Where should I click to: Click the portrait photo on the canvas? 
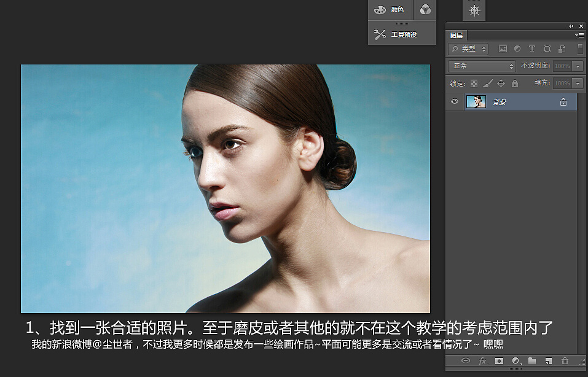[x=225, y=189]
